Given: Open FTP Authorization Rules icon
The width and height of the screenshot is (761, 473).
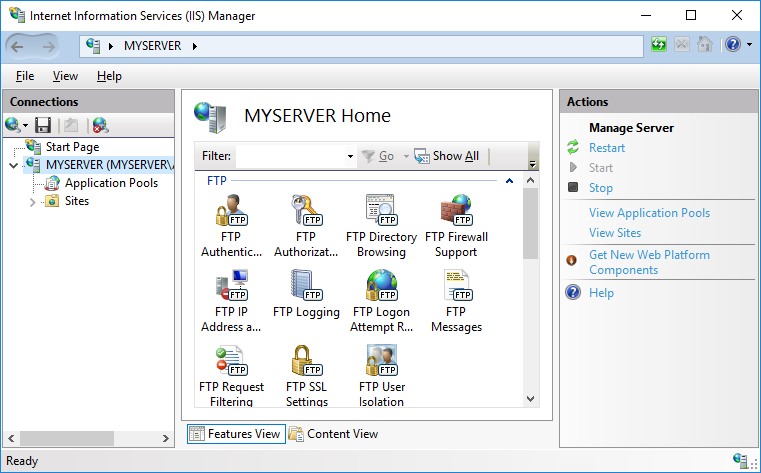Looking at the screenshot, I should tap(305, 211).
